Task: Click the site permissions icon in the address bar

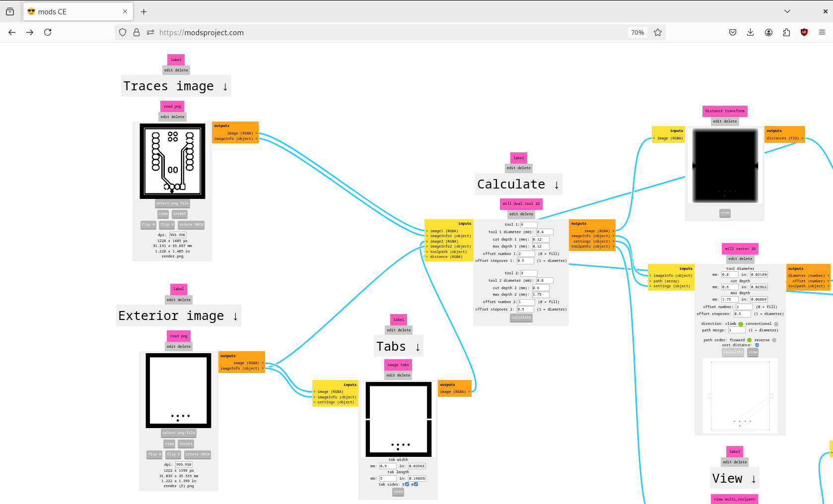Action: (x=150, y=32)
